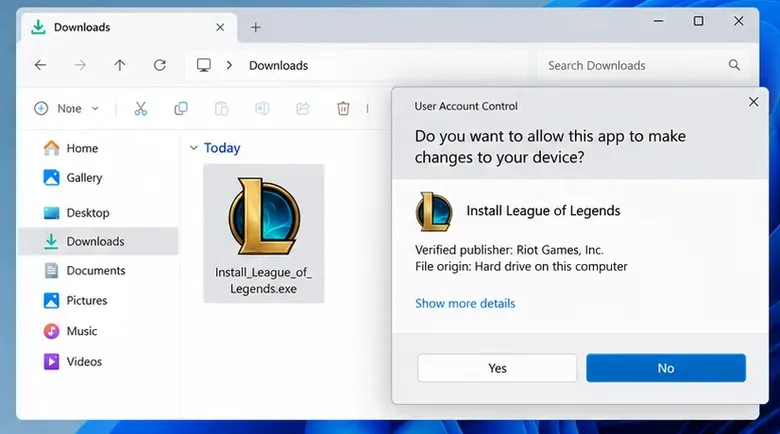Screen dimensions: 780x434
Task: Click Verified publisher: Riot Games, Inc. text
Action: (x=509, y=250)
